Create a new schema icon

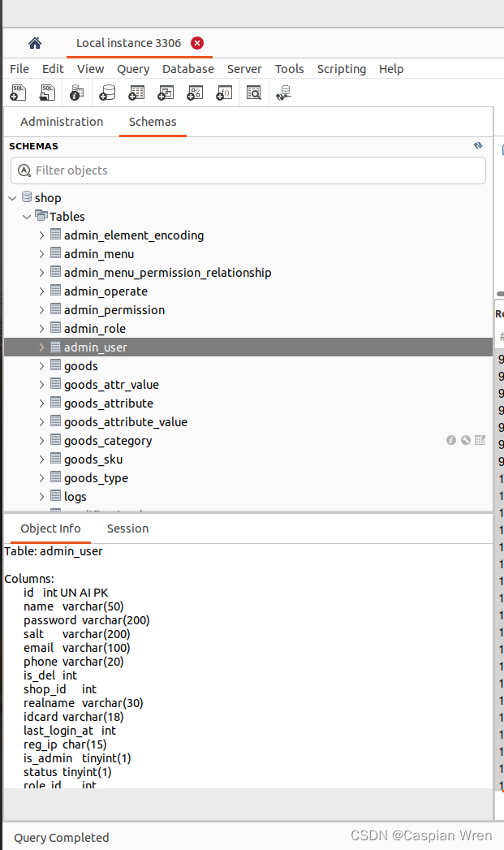pos(107,93)
